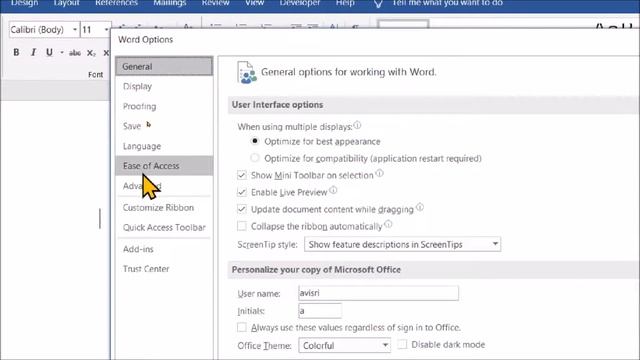This screenshot has height=360, width=640.
Task: Open the Layout ribbon tab
Action: point(67,3)
